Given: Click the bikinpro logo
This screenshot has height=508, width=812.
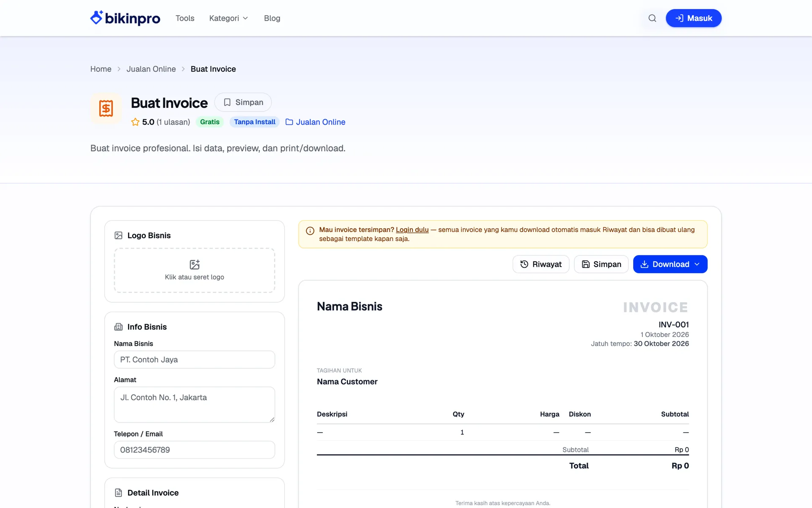Looking at the screenshot, I should tap(125, 18).
